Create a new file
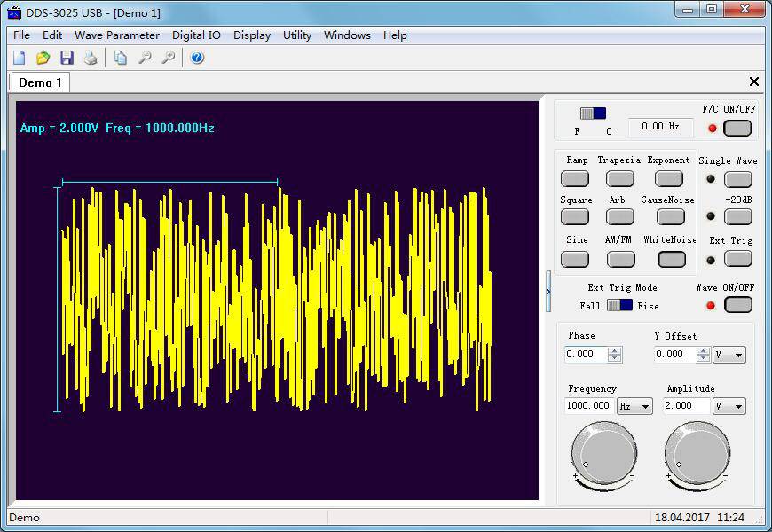 tap(20, 57)
